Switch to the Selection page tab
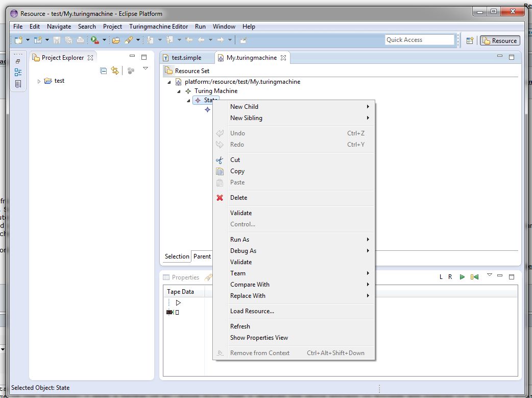Screen dimensions: 532x398 [177, 256]
